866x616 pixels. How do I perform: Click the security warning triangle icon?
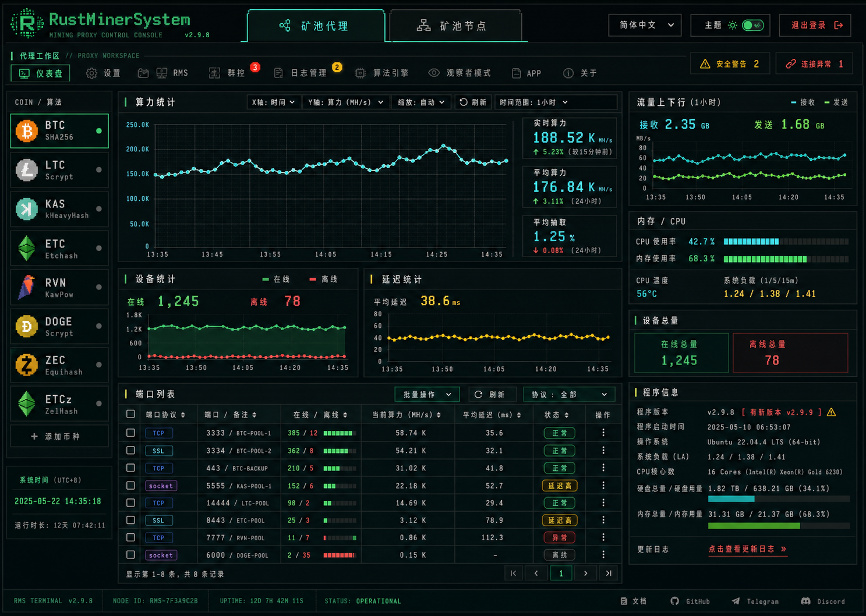(705, 64)
